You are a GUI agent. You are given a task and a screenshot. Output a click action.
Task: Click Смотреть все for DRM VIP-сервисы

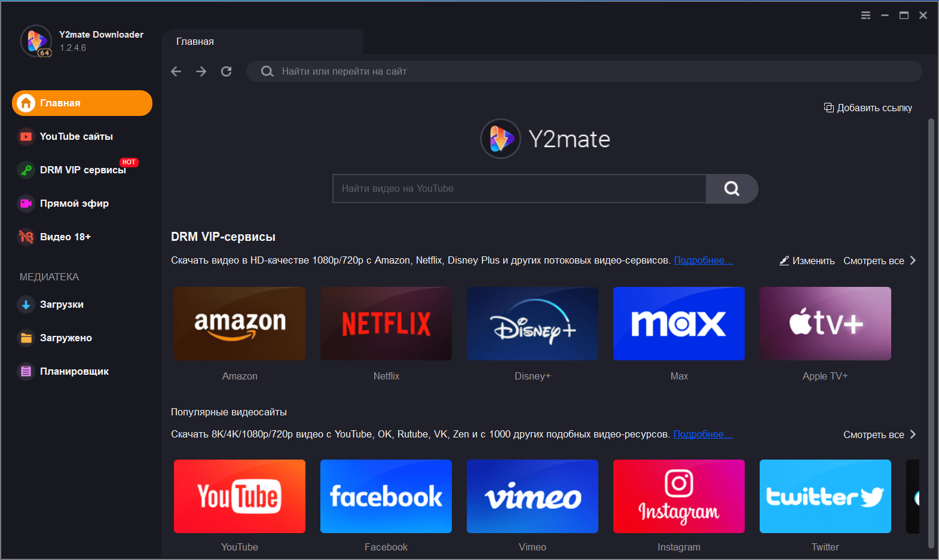[x=873, y=261]
